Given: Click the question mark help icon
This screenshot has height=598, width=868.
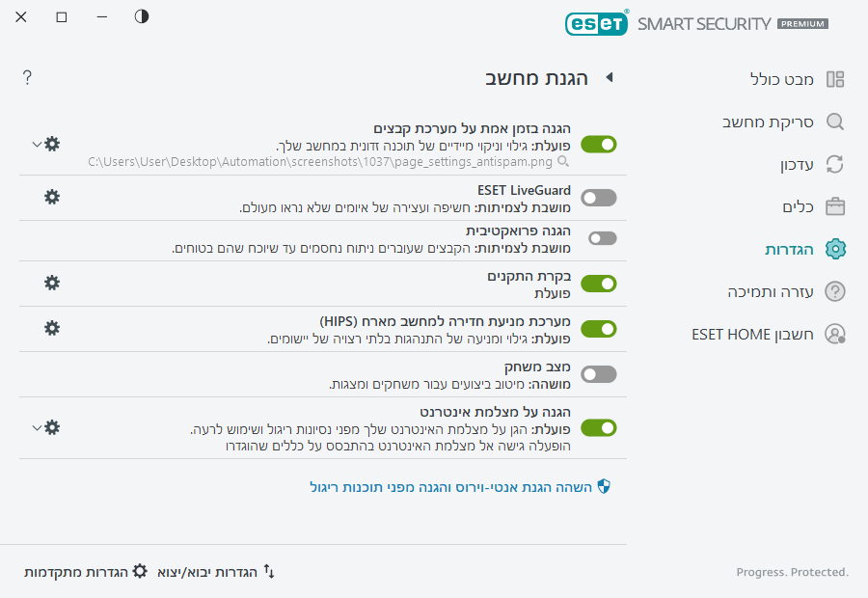Looking at the screenshot, I should (x=27, y=77).
